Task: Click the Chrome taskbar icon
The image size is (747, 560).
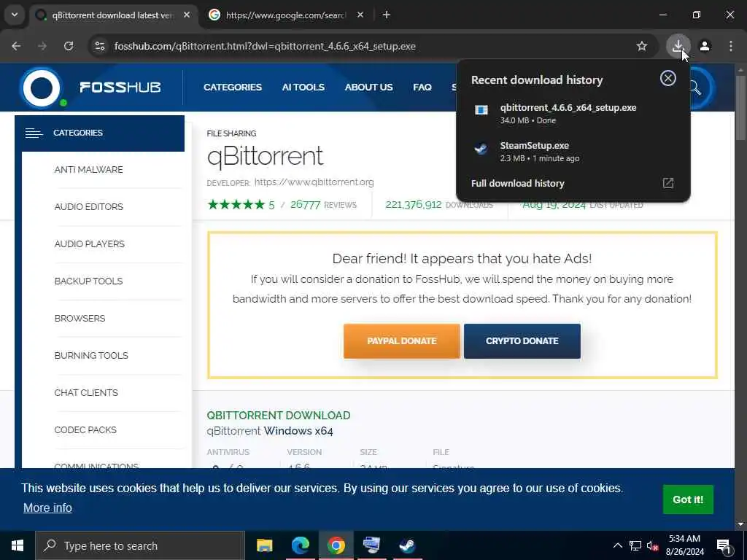Action: 336,545
